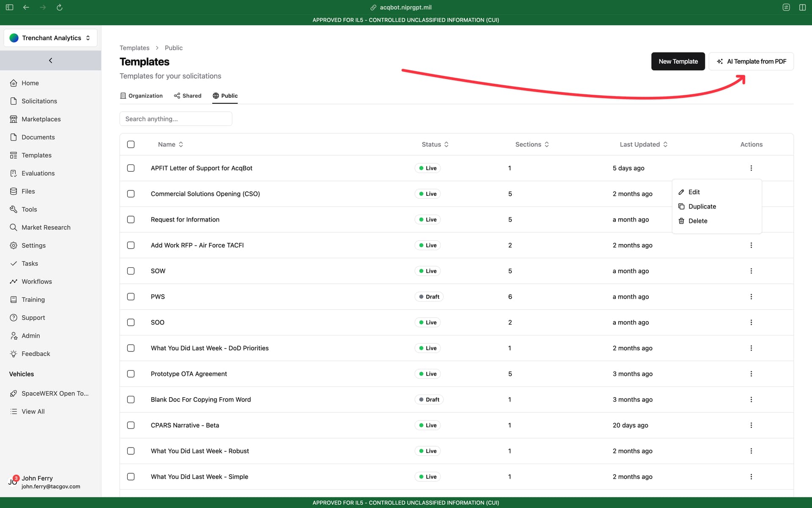Sort the table by Status column

435,145
